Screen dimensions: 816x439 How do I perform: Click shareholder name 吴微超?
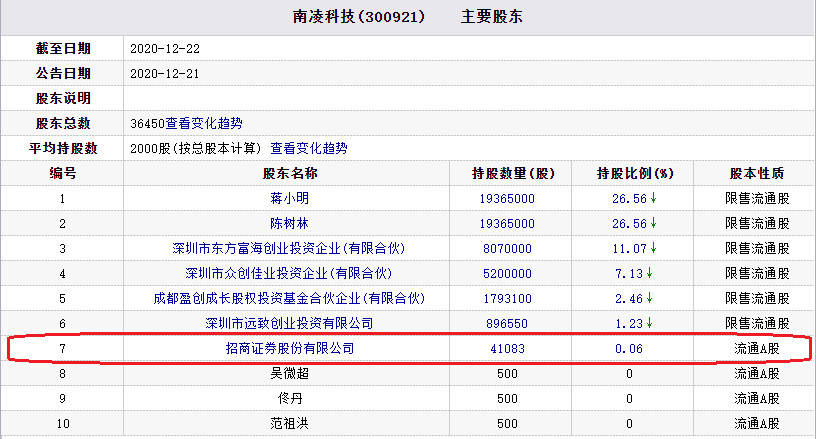point(289,373)
